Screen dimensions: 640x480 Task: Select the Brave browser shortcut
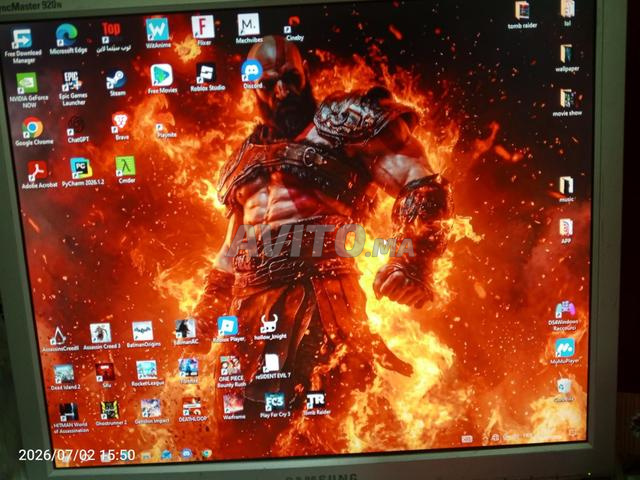[x=120, y=123]
